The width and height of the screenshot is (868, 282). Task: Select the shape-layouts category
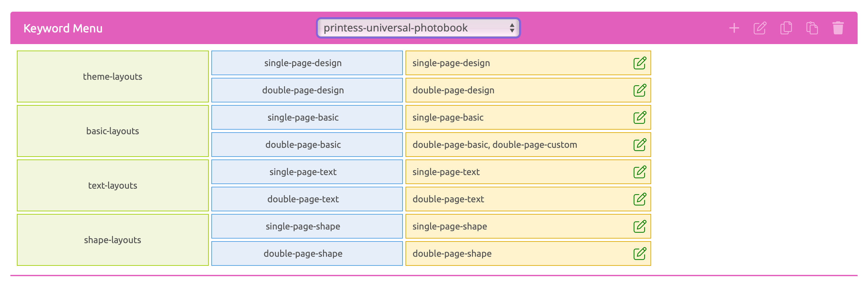[113, 240]
